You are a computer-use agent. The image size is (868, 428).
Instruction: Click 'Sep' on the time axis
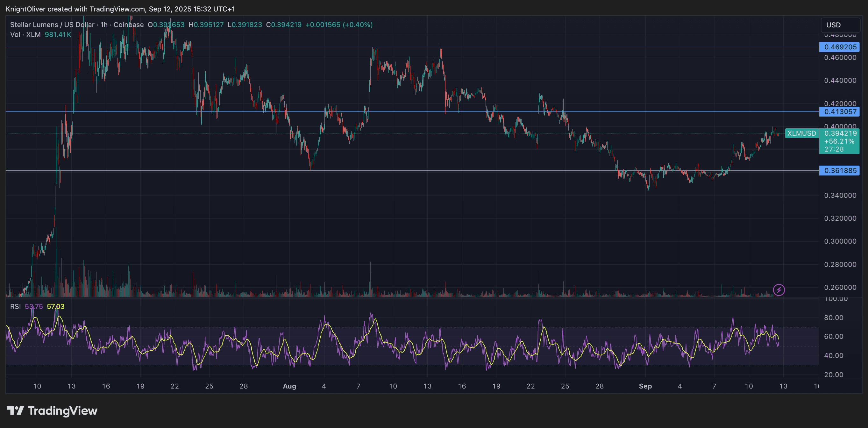646,386
